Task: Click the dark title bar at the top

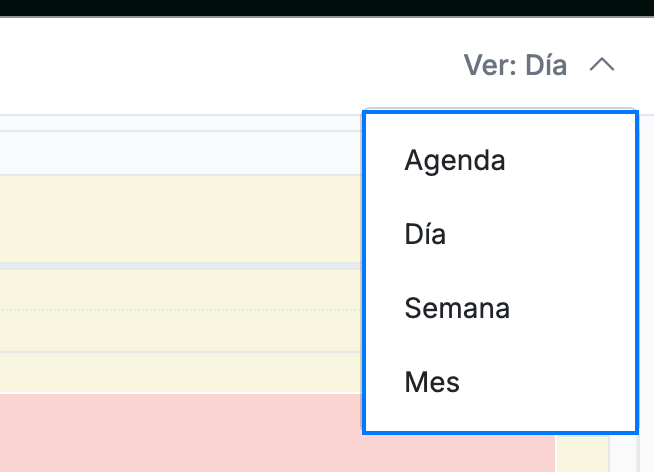Action: [327, 8]
